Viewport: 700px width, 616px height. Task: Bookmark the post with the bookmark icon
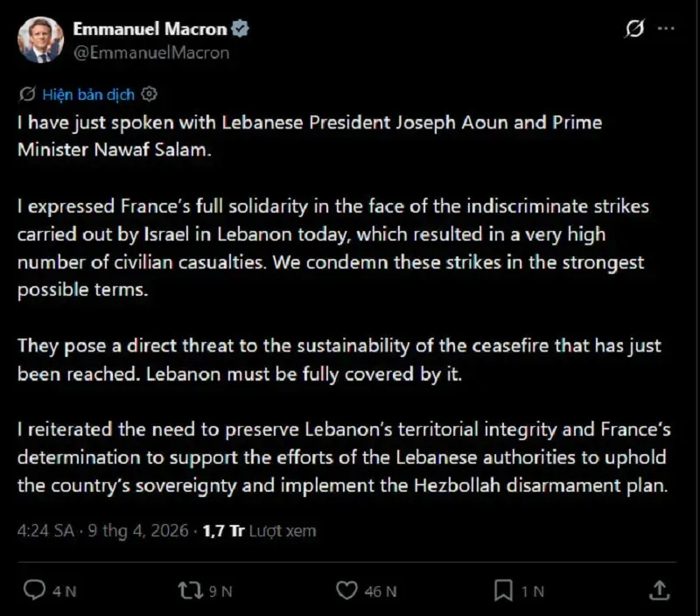(x=503, y=591)
